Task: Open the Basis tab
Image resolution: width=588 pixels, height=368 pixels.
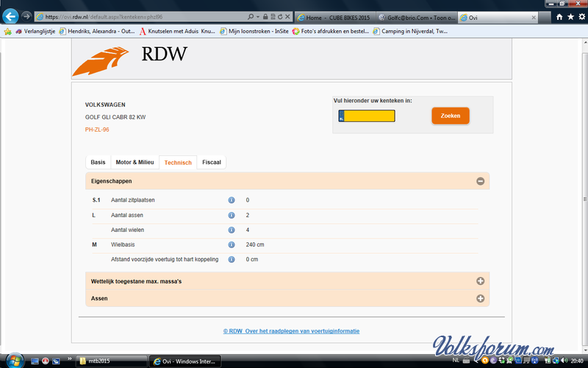Action: pyautogui.click(x=98, y=162)
